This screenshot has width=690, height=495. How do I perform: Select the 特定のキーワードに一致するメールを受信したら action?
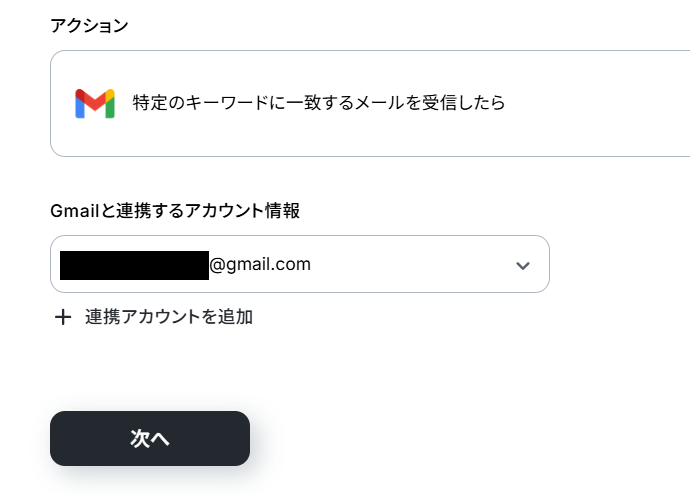(370, 103)
